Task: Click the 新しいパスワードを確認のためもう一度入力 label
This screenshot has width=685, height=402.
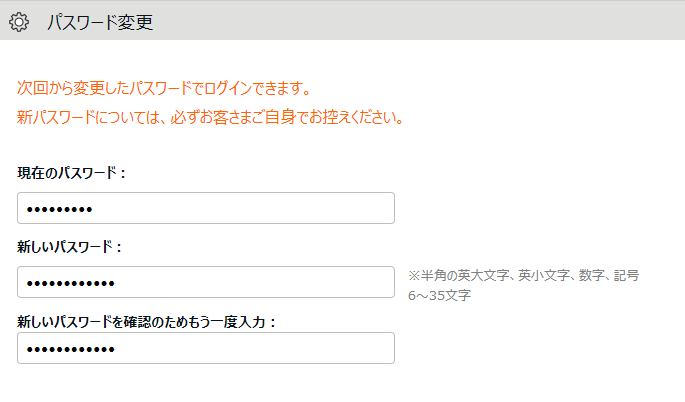Action: point(147,321)
